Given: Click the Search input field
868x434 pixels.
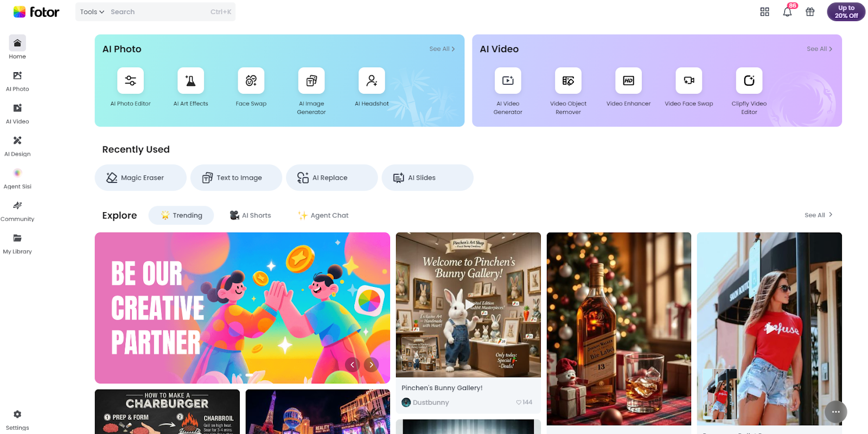Looking at the screenshot, I should click(x=157, y=12).
